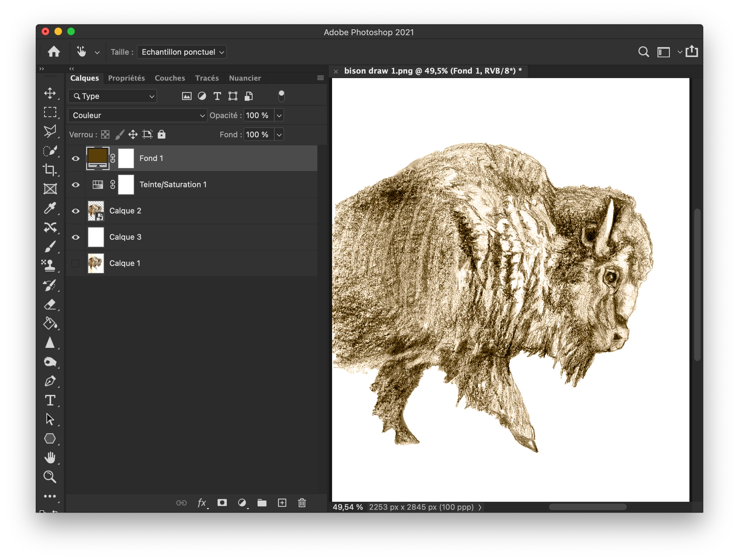Hide the Teinte/Saturation 1 adjustment layer
Viewport: 739px width, 560px height.
pos(75,185)
